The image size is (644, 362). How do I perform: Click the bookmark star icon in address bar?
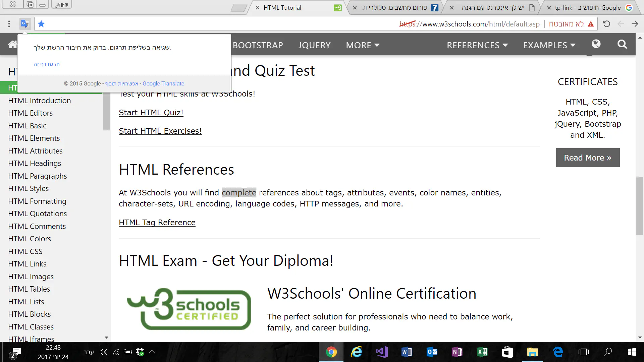pyautogui.click(x=41, y=24)
